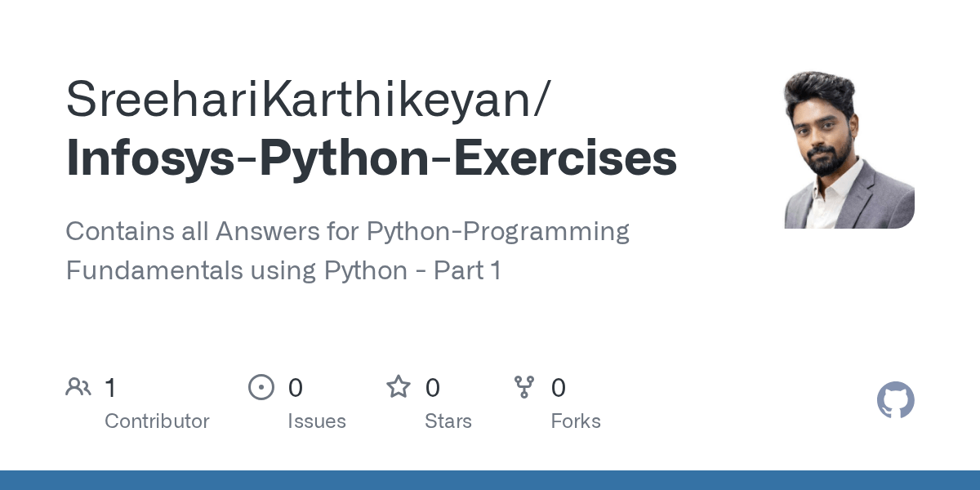This screenshot has height=490, width=980.
Task: Click the stars count '0'
Action: click(433, 388)
